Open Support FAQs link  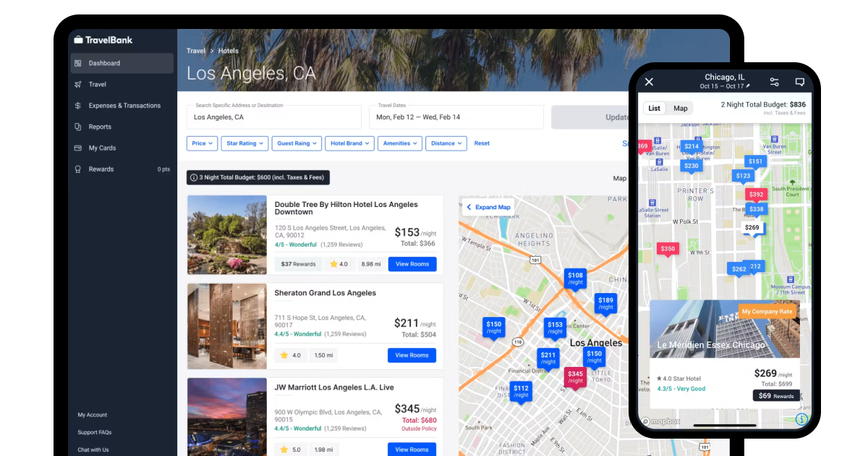coord(95,432)
